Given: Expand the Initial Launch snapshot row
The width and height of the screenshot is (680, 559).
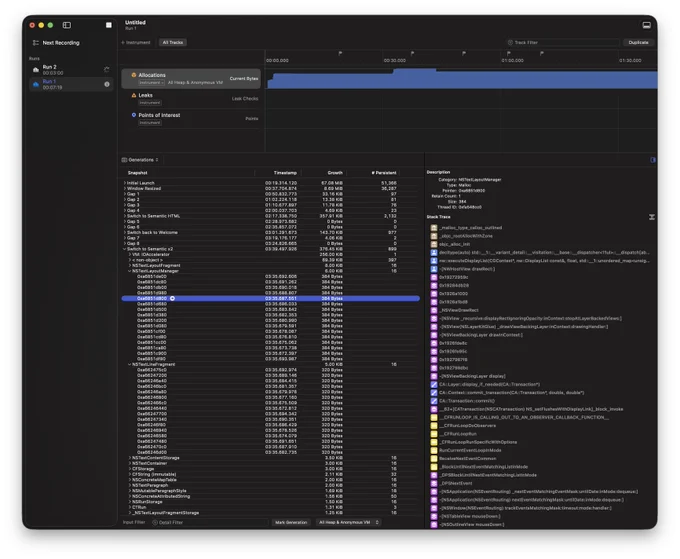Looking at the screenshot, I should coord(124,183).
